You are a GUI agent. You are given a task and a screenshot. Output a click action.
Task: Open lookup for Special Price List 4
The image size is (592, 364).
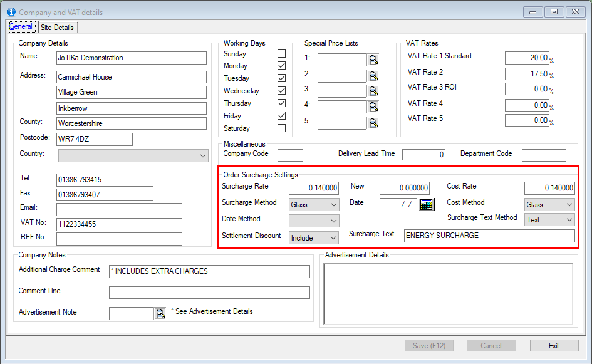[x=373, y=107]
